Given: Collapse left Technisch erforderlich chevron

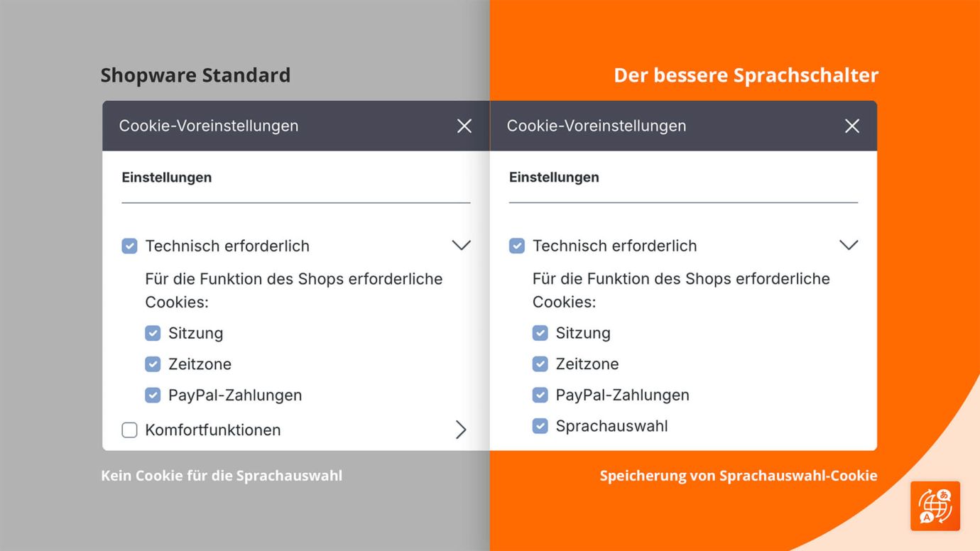Looking at the screenshot, I should [461, 246].
